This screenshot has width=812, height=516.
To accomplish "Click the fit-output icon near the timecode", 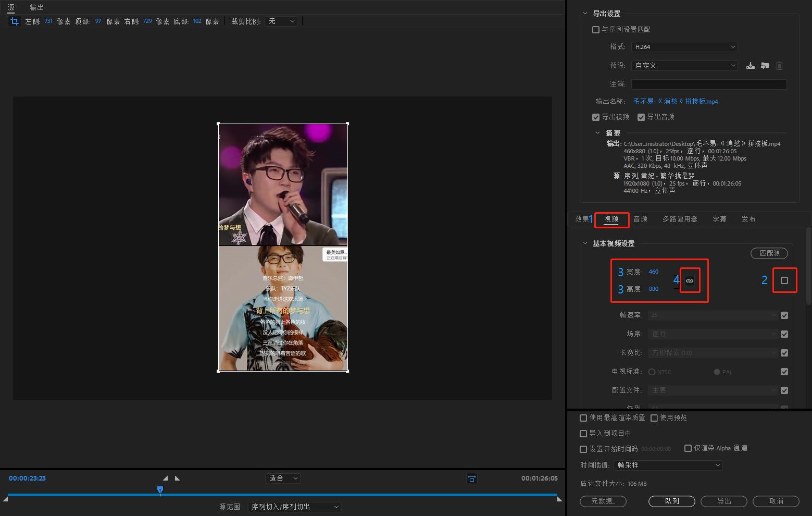I will 471,478.
